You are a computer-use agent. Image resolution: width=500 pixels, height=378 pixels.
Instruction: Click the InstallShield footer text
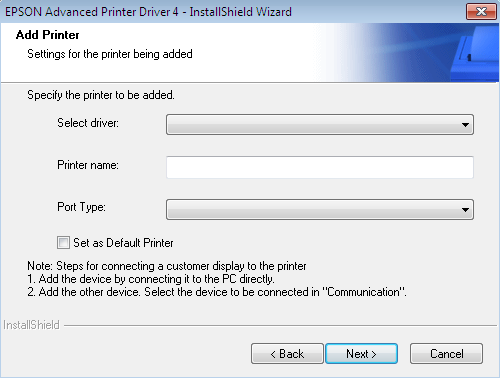(31, 325)
